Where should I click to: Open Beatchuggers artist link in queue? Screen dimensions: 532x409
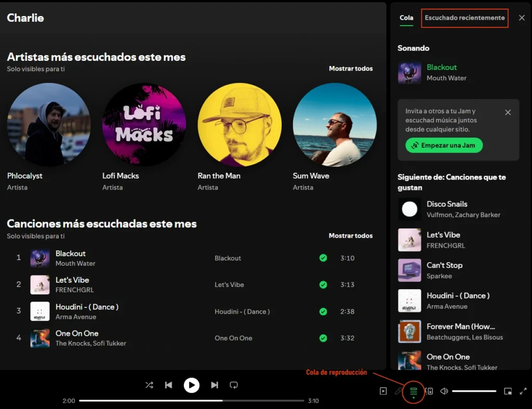point(447,337)
